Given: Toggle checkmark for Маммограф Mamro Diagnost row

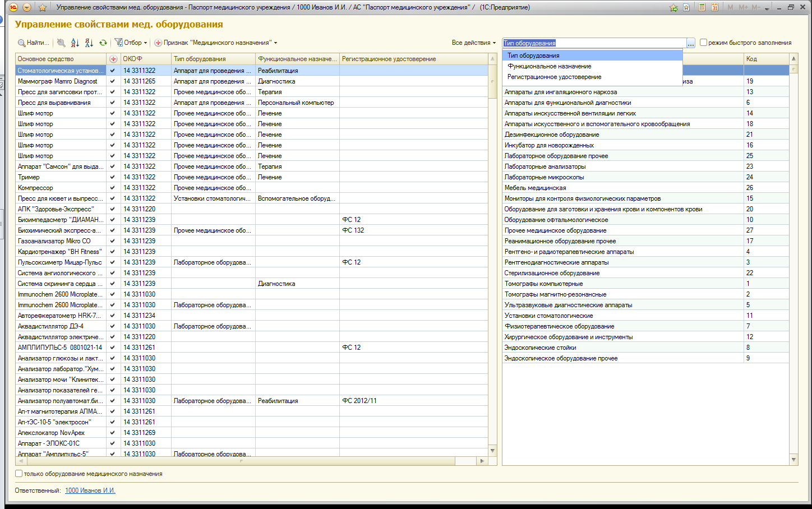Looking at the screenshot, I should click(x=113, y=81).
